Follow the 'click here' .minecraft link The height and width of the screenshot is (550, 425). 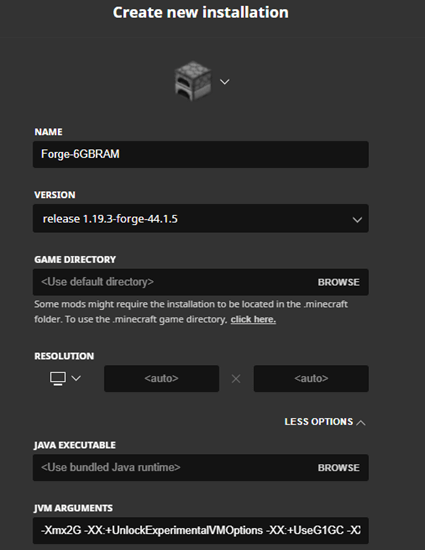253,320
